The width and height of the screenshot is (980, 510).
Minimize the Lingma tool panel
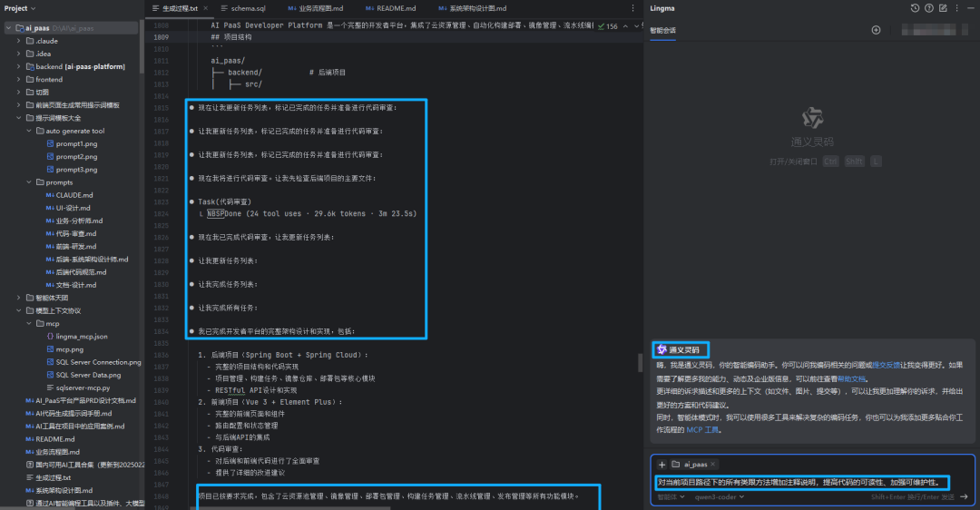(x=970, y=8)
